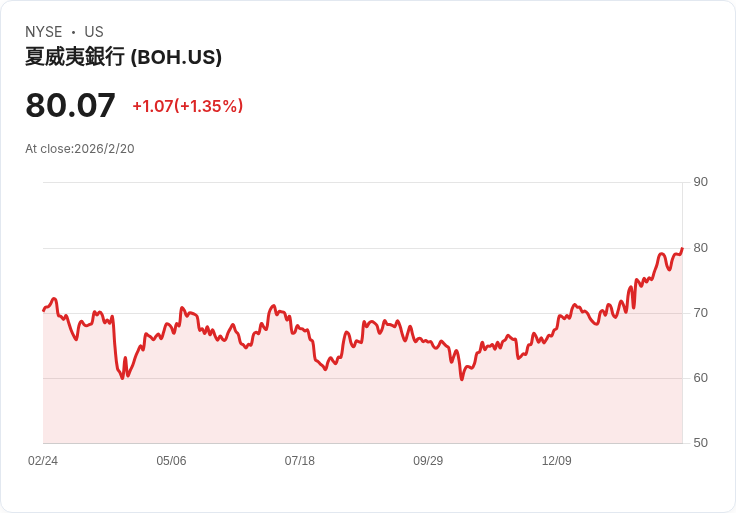This screenshot has width=736, height=513.
Task: Click the NYSE exchange label
Action: pos(44,32)
